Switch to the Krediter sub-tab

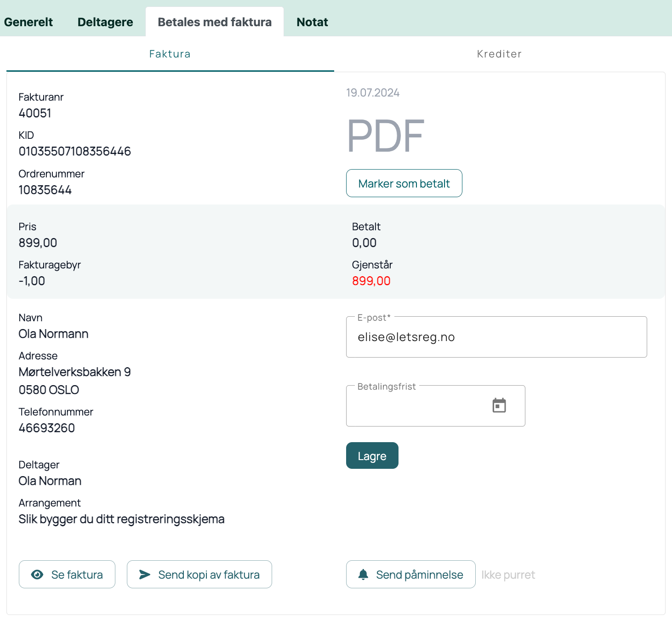(499, 54)
